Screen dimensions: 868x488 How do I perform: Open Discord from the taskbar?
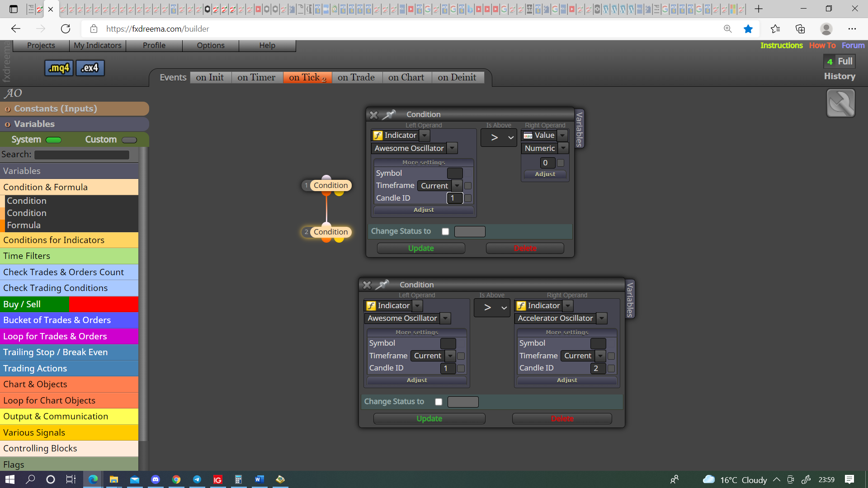(156, 479)
